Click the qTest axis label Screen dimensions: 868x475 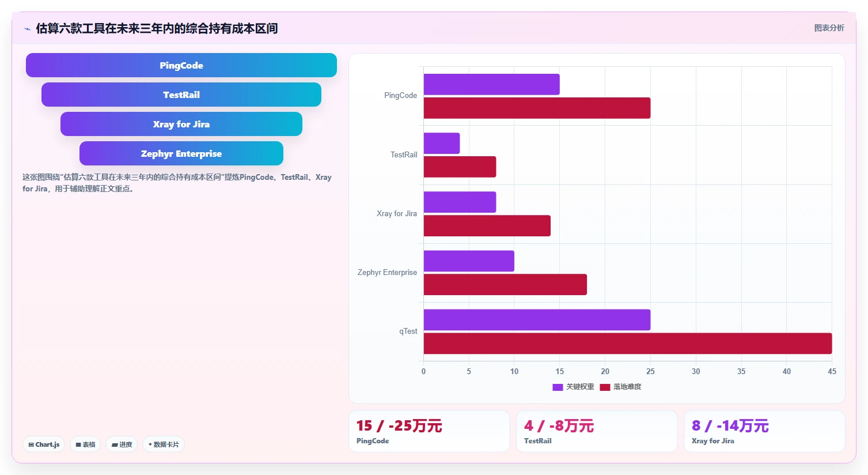pyautogui.click(x=408, y=331)
